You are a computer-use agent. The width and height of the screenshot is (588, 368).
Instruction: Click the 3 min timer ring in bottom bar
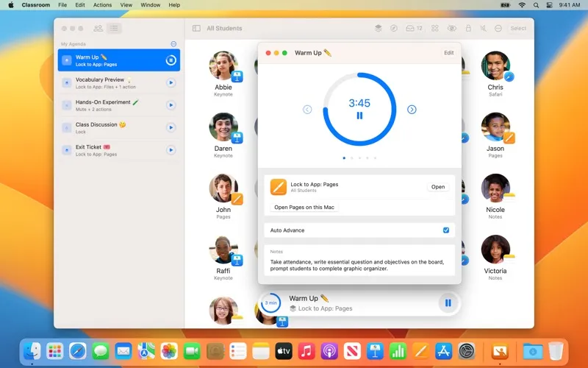coord(270,303)
